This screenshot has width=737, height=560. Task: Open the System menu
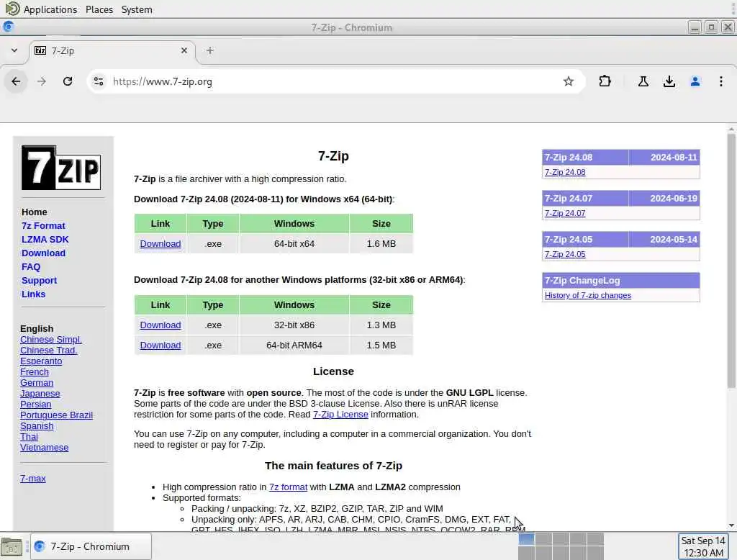pyautogui.click(x=137, y=9)
